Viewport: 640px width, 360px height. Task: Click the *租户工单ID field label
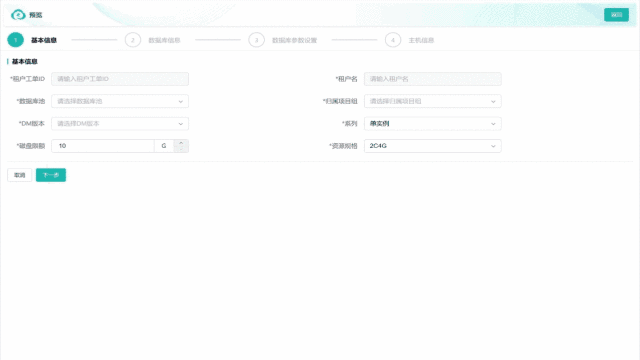click(x=27, y=79)
